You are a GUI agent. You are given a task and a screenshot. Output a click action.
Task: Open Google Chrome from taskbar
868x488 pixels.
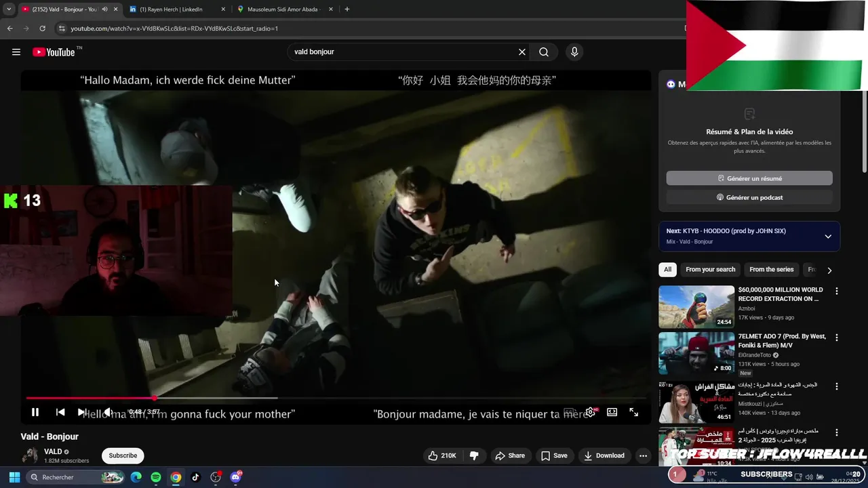tap(176, 477)
